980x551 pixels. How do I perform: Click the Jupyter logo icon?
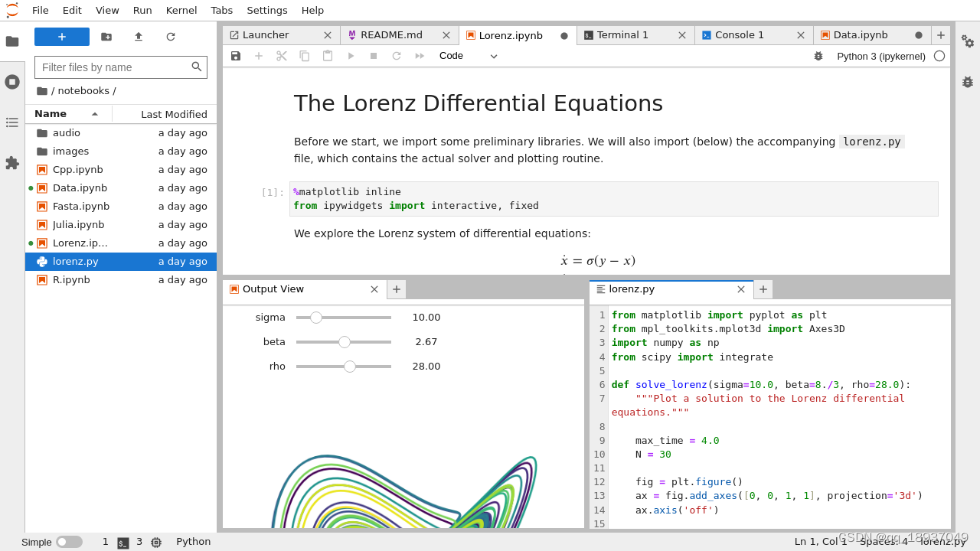tap(12, 10)
